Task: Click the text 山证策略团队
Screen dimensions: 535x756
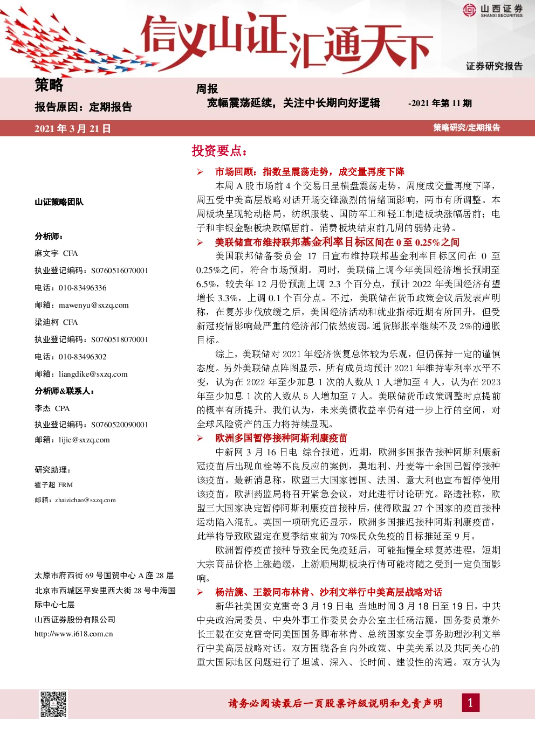Action: click(59, 202)
